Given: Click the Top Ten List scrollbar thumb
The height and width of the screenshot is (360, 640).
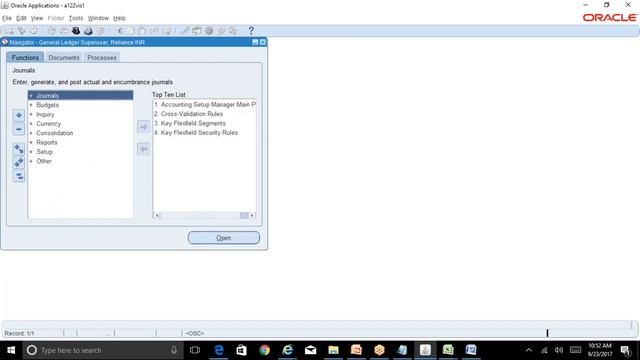Looking at the screenshot, I should (244, 216).
